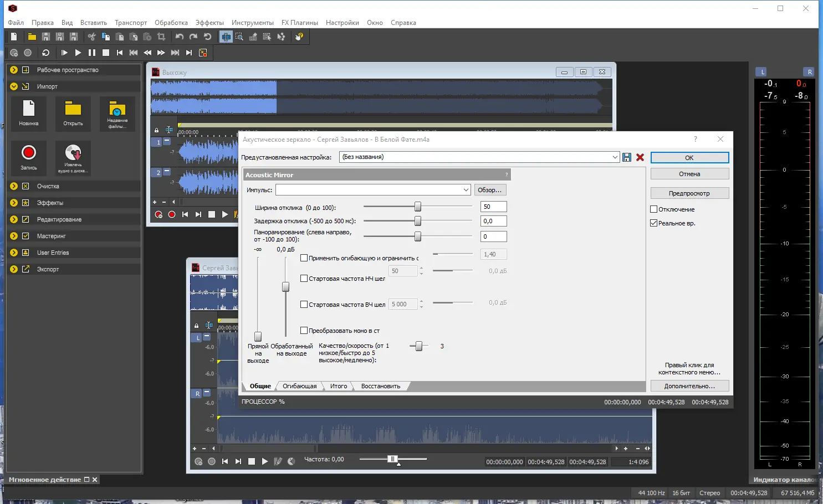
Task: Expand the Экспорт section
Action: (x=14, y=269)
